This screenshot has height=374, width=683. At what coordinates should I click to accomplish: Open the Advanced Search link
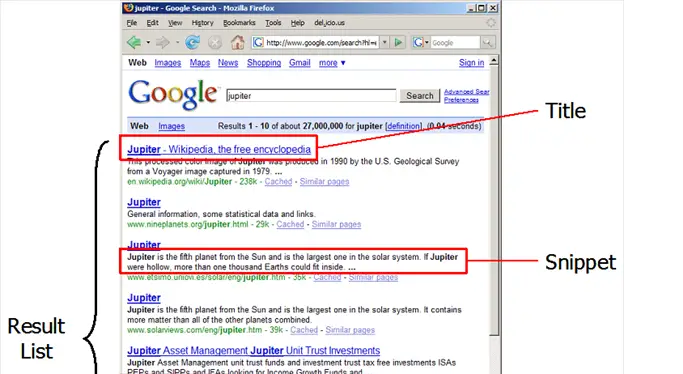point(467,92)
